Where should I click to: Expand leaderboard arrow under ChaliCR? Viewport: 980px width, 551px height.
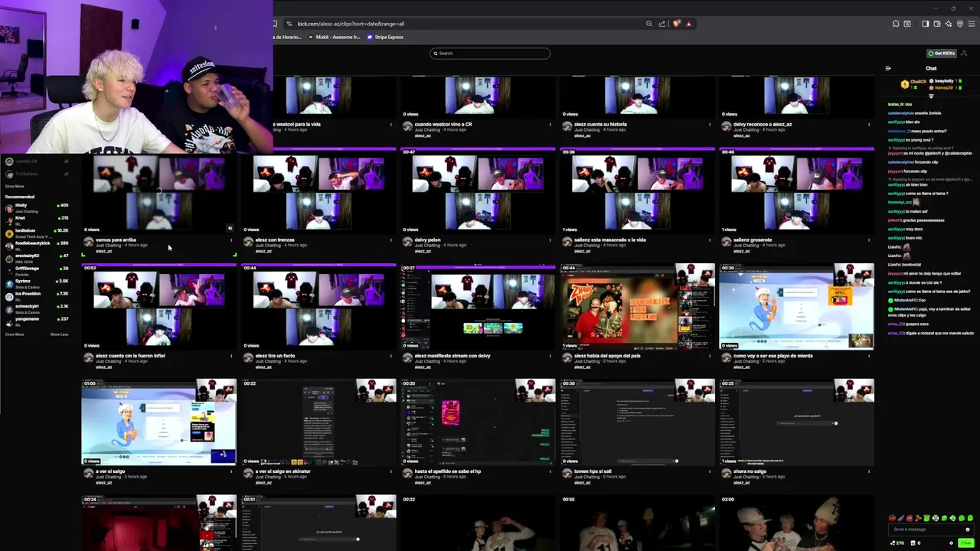(x=931, y=96)
